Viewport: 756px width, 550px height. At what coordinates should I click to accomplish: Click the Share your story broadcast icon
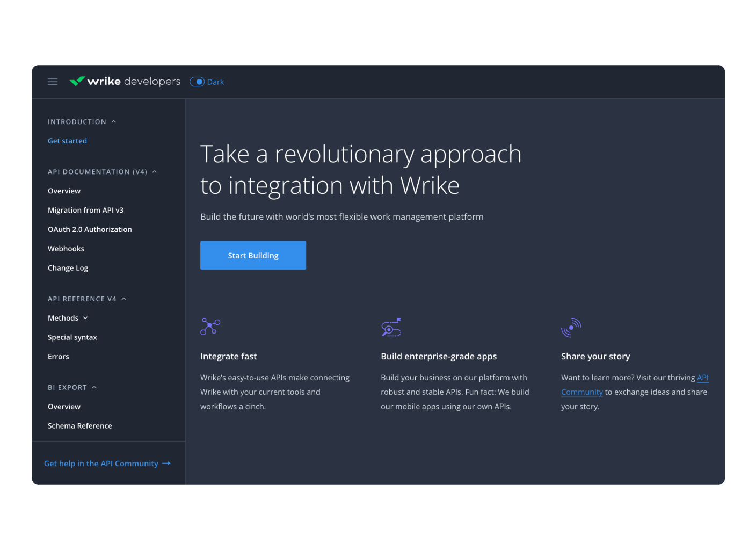pos(571,327)
